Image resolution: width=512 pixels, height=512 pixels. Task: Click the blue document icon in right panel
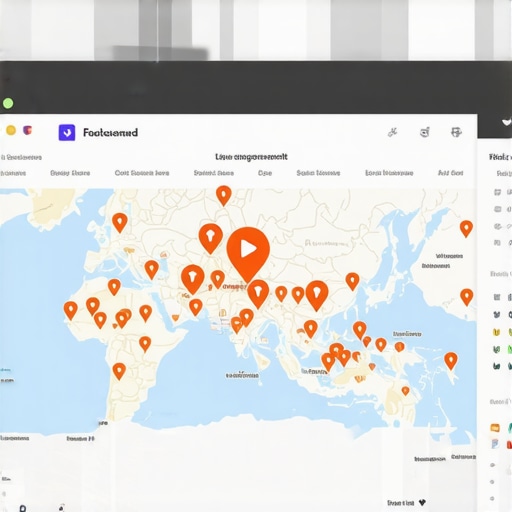coord(495,444)
